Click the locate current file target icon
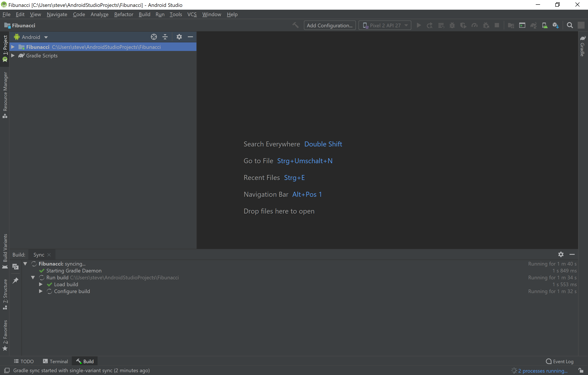This screenshot has height=375, width=588. click(154, 37)
